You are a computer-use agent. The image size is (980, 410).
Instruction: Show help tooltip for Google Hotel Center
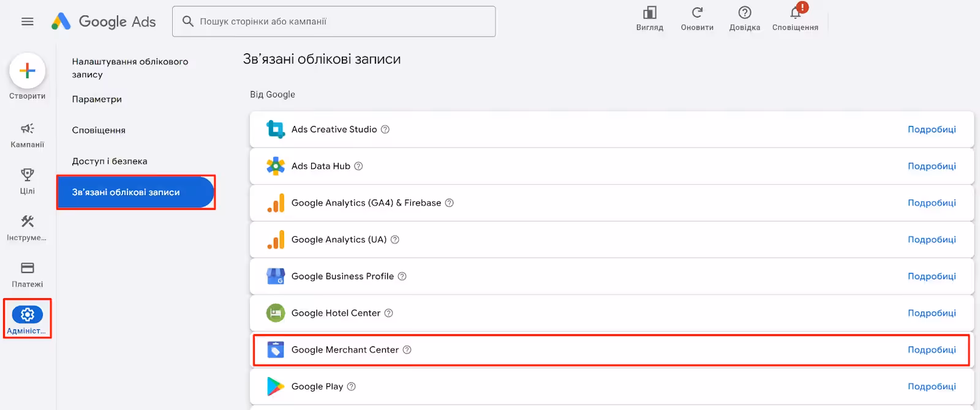(388, 313)
